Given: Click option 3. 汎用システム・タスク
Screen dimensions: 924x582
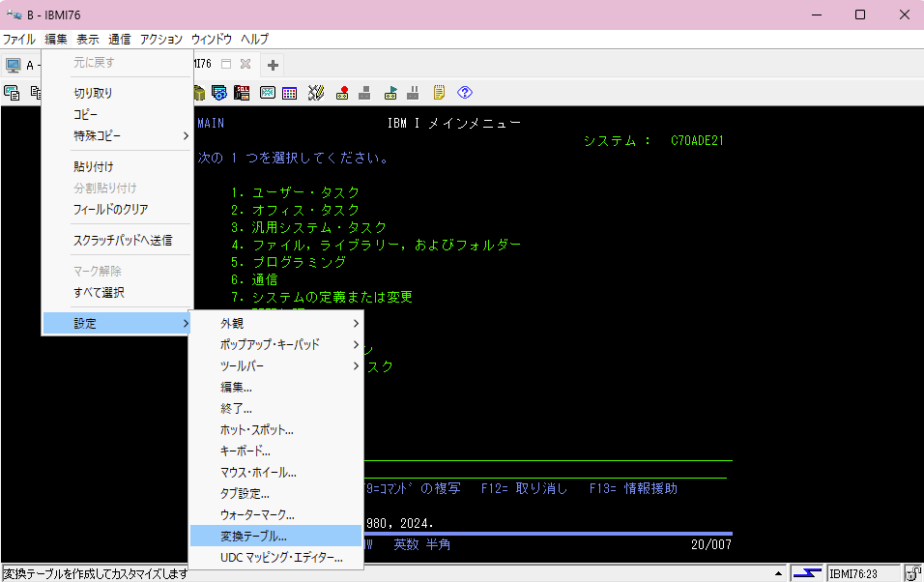Looking at the screenshot, I should 308,227.
